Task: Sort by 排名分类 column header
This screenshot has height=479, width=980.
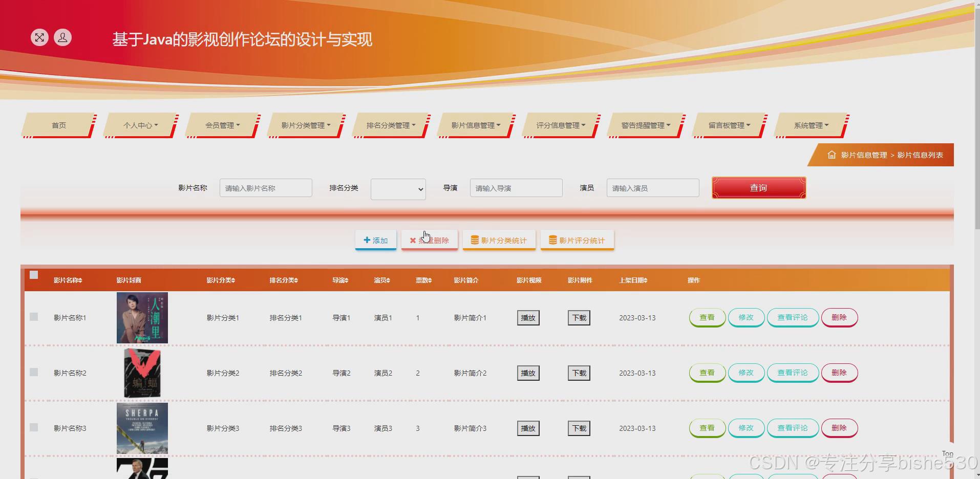Action: coord(284,280)
